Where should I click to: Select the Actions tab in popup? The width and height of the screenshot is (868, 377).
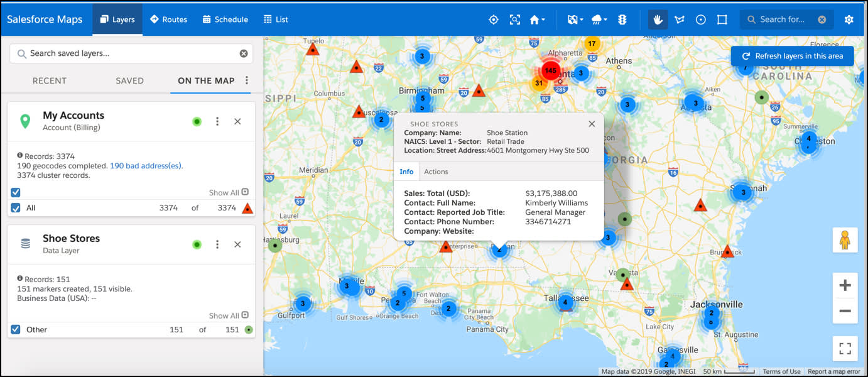436,172
